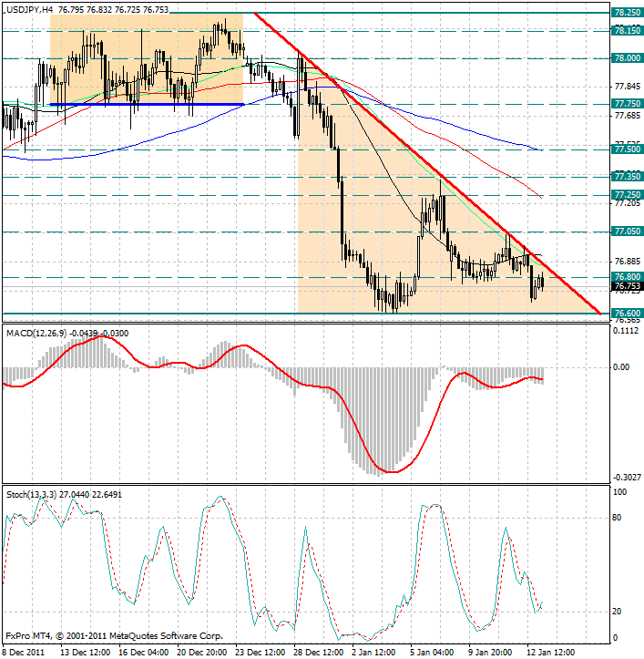Image resolution: width=644 pixels, height=659 pixels.
Task: Click the 77.685 price axis value
Action: (x=628, y=115)
